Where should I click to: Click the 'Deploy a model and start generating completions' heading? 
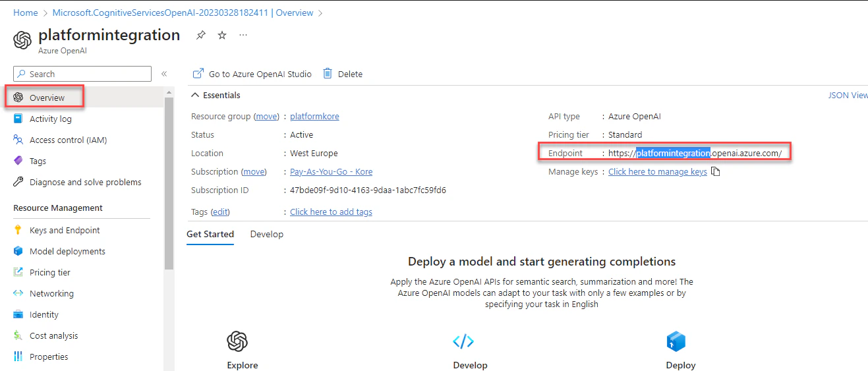(542, 262)
